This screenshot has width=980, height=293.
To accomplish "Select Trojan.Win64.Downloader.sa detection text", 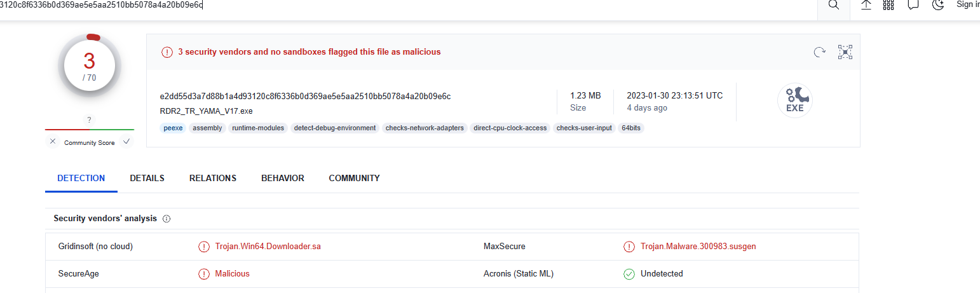I will 268,246.
